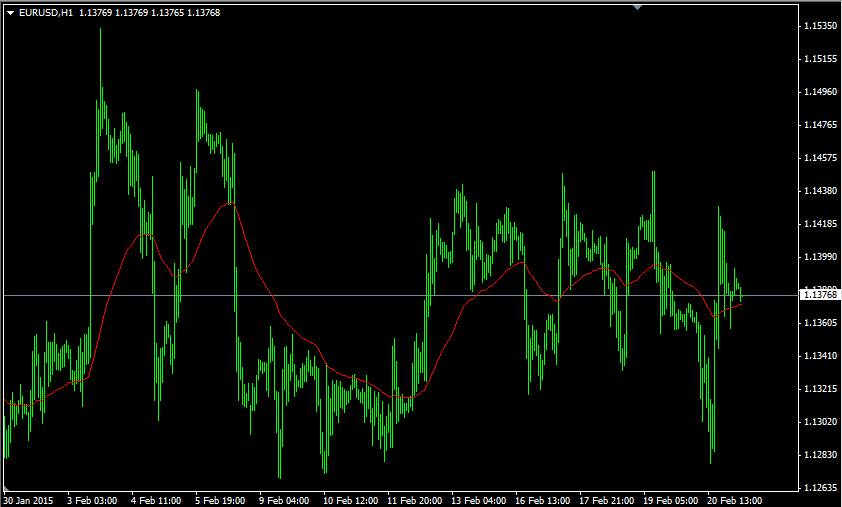Screen dimensions: 842x507
Task: Click the 5 Feb 19:00 time label
Action: coord(220,501)
